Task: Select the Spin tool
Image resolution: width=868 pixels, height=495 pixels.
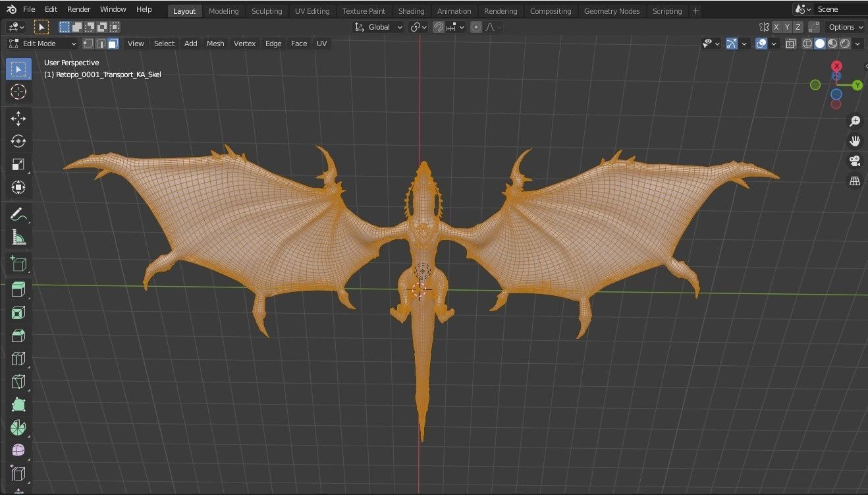Action: (x=18, y=428)
